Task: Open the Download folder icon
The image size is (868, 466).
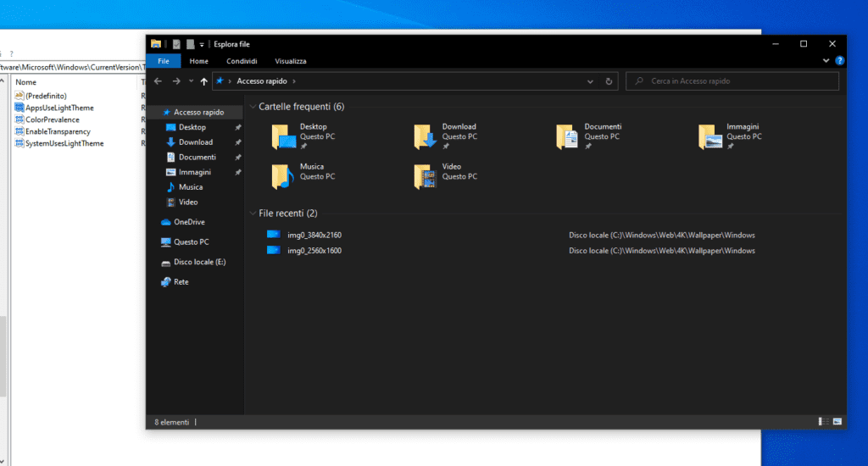Action: coord(424,136)
